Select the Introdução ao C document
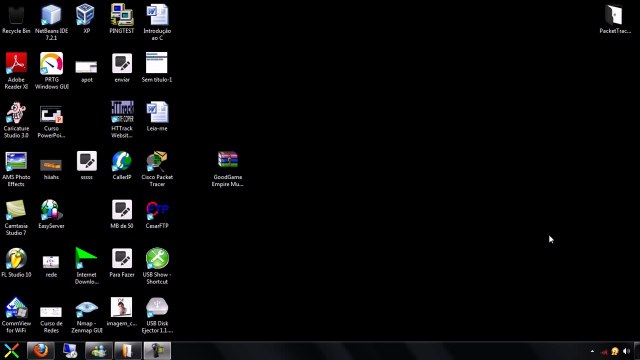The width and height of the screenshot is (640, 360). click(157, 22)
